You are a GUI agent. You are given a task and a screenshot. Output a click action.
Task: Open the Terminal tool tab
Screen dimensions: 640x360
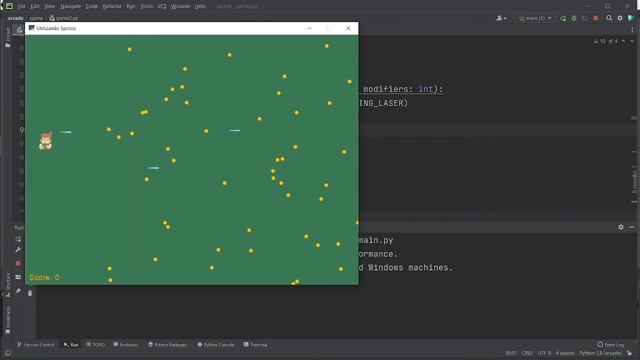[x=256, y=345]
